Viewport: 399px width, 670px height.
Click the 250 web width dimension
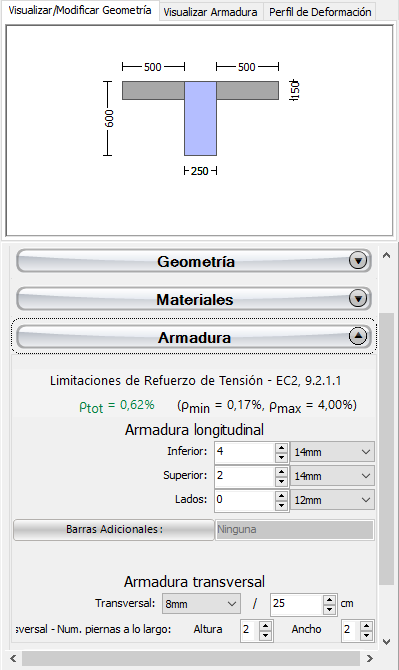[x=200, y=171]
